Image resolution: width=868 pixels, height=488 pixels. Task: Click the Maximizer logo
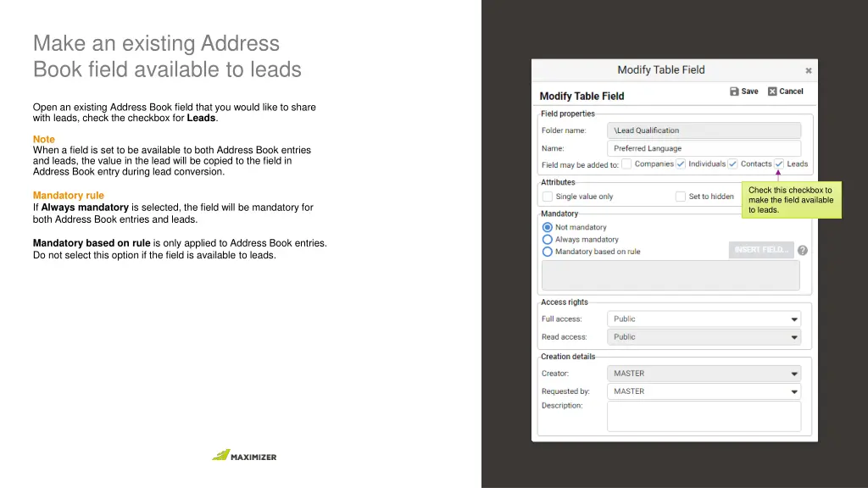coord(244,455)
